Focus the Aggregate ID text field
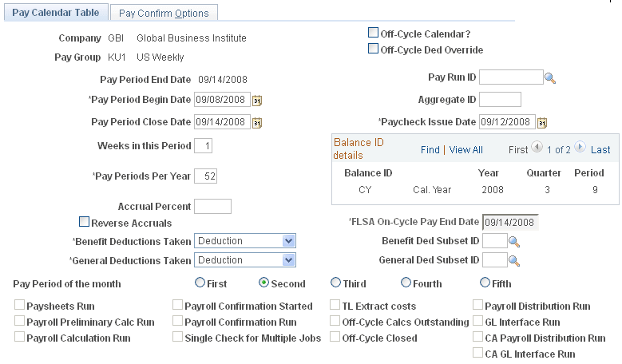The image size is (622, 364). [x=500, y=100]
